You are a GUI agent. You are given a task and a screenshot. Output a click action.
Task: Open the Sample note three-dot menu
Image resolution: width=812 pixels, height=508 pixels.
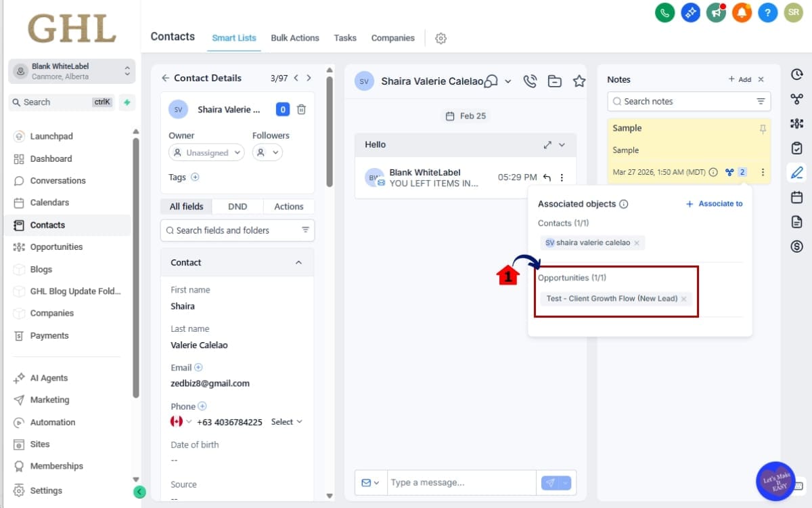pos(763,172)
